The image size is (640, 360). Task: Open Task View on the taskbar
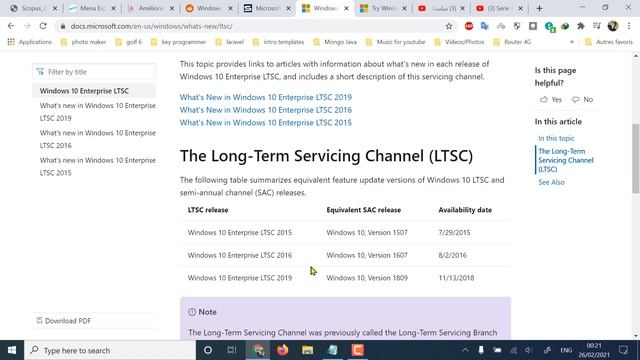232,350
